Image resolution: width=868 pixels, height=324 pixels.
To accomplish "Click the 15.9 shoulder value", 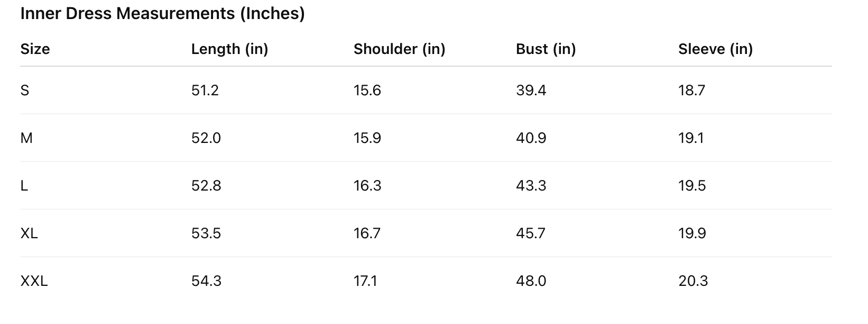I will pyautogui.click(x=367, y=138).
